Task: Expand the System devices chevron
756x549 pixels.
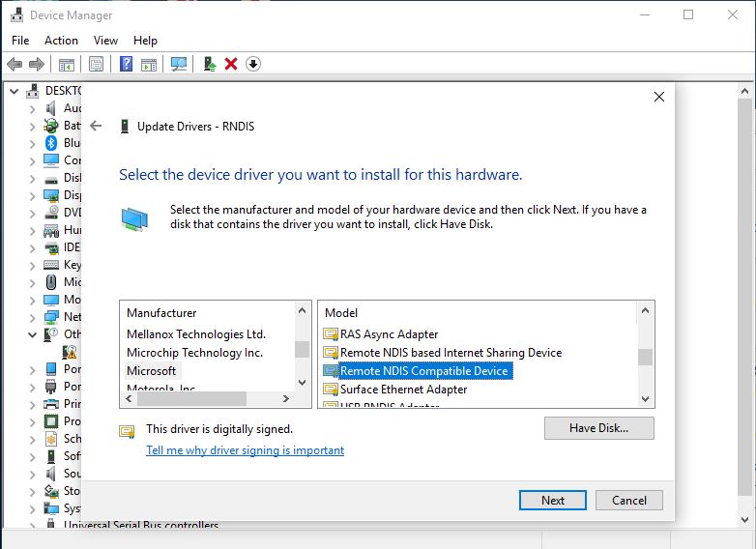Action: coord(32,509)
